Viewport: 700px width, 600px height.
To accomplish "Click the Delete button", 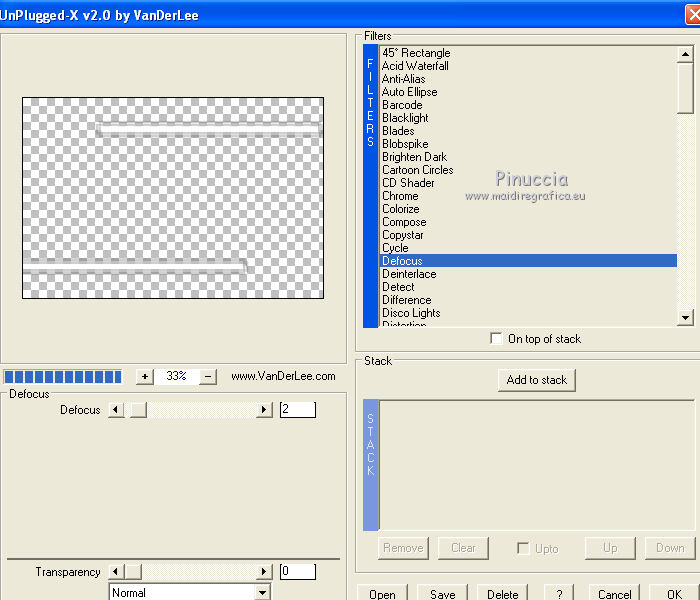I will point(502,593).
